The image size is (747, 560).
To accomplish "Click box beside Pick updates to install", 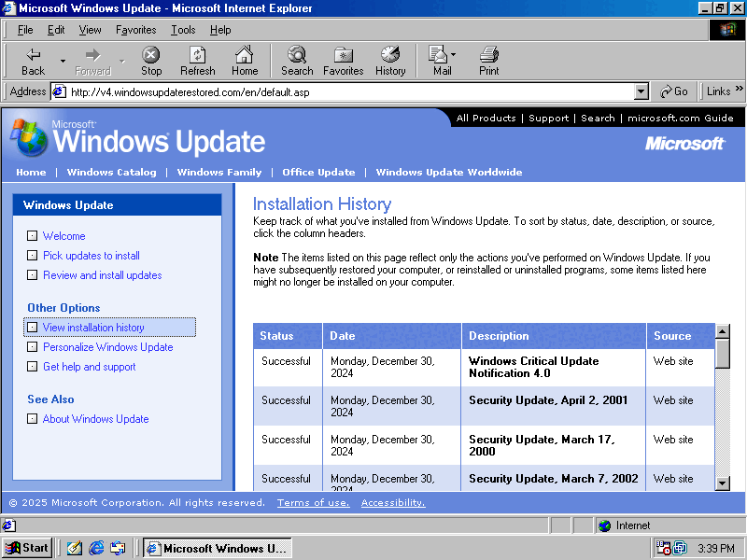I will pyautogui.click(x=33, y=256).
